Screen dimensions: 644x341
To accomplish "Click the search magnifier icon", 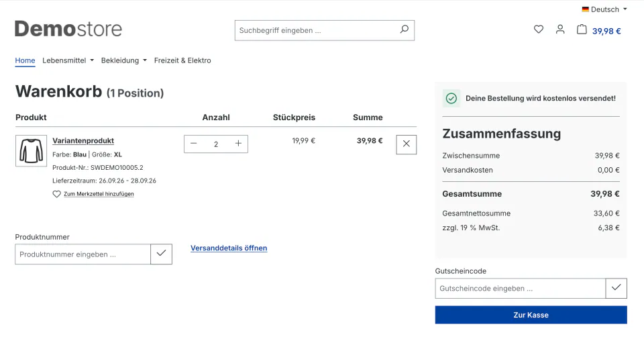I will point(404,29).
